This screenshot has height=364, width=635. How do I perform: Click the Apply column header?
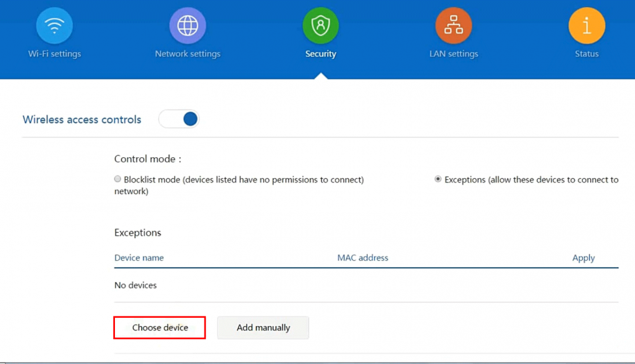click(x=583, y=258)
